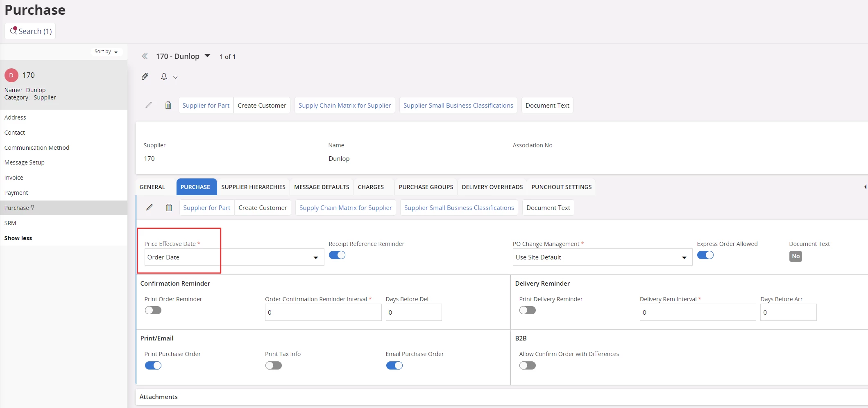This screenshot has height=408, width=868.
Task: Open the Communication Method sidebar item
Action: coord(37,148)
